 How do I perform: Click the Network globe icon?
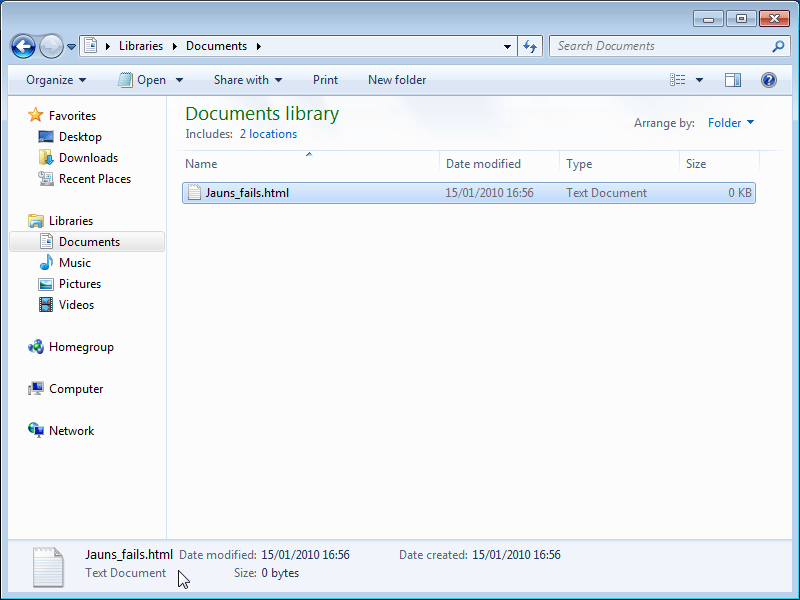[x=36, y=430]
